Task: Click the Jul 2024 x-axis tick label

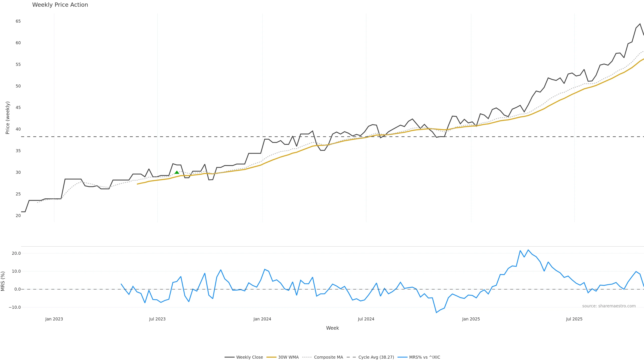Action: point(366,319)
